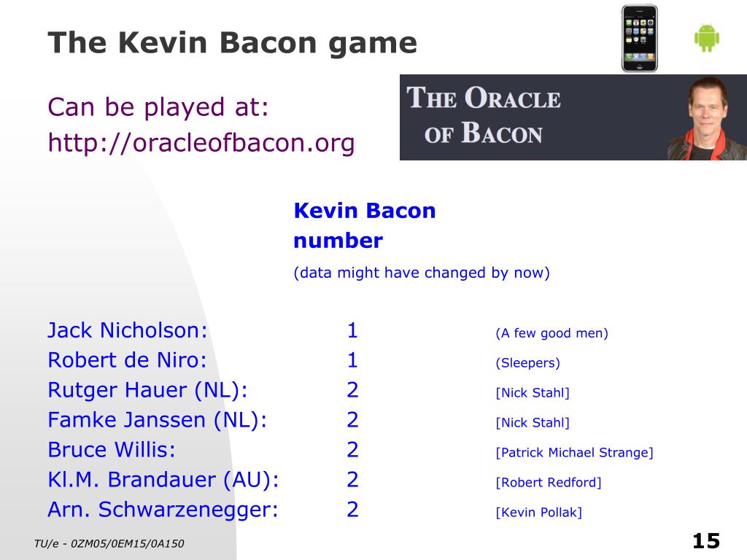Select the 'Bruce Willis:' entry
Screen dimensions: 747x560
[112, 449]
